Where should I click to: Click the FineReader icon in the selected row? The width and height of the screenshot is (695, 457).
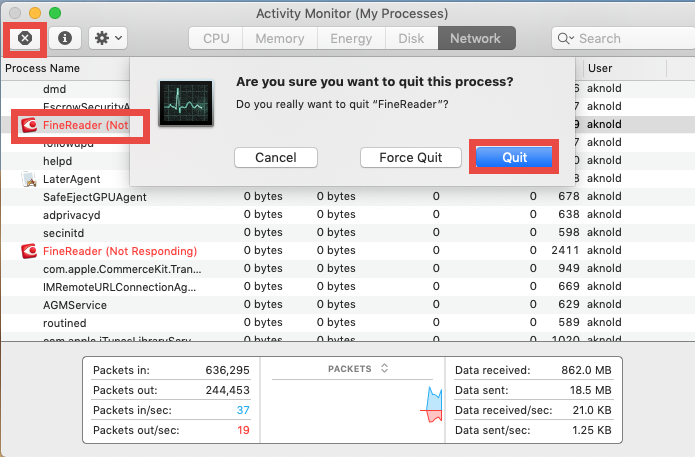pyautogui.click(x=29, y=125)
